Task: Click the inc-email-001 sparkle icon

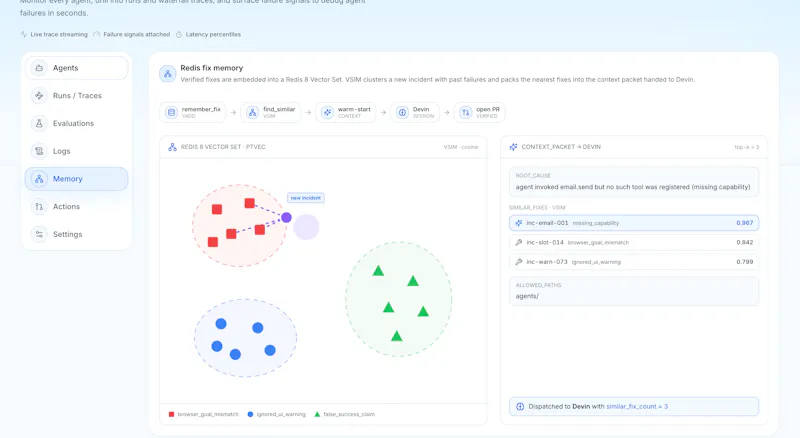Action: coord(519,223)
